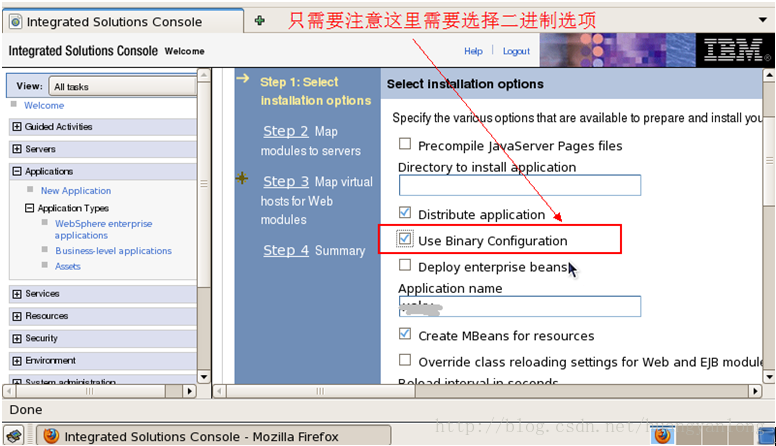This screenshot has height=446, width=776.
Task: Click content pane vertical scroll down arrow
Action: point(770,377)
